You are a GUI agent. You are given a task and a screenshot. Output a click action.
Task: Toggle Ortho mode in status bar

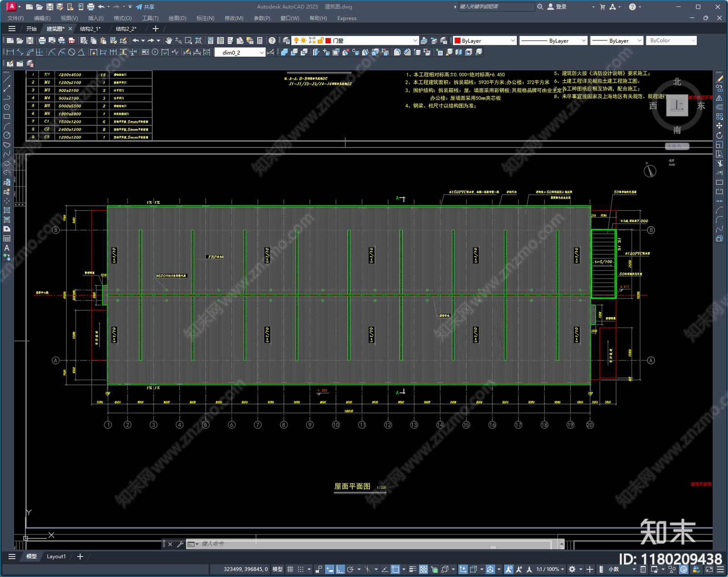[340, 569]
